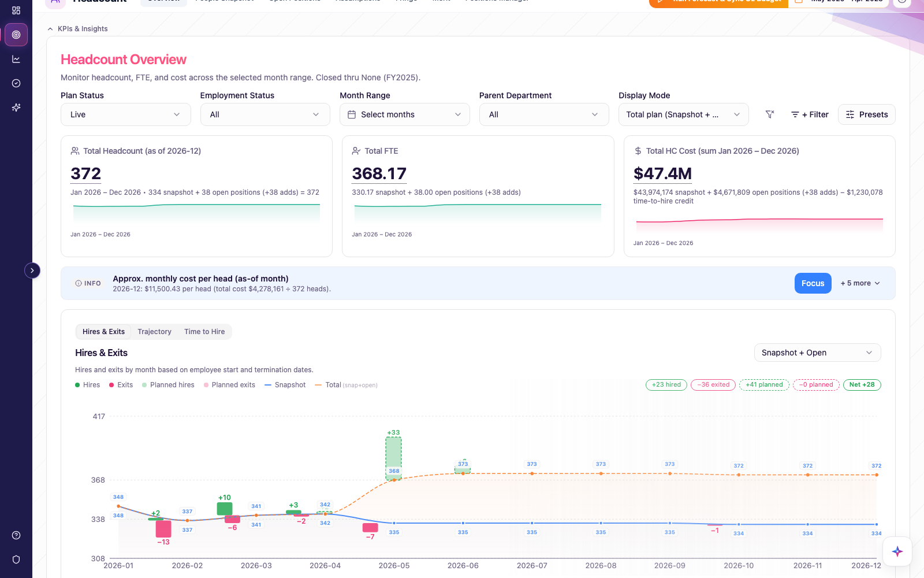Click the INFO icon in the cost banner
The width and height of the screenshot is (924, 578).
coord(79,283)
